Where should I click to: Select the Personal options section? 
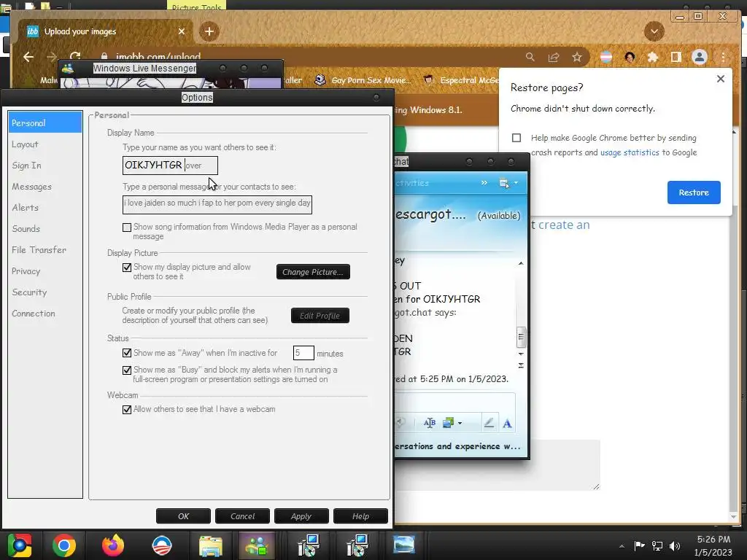pyautogui.click(x=44, y=122)
